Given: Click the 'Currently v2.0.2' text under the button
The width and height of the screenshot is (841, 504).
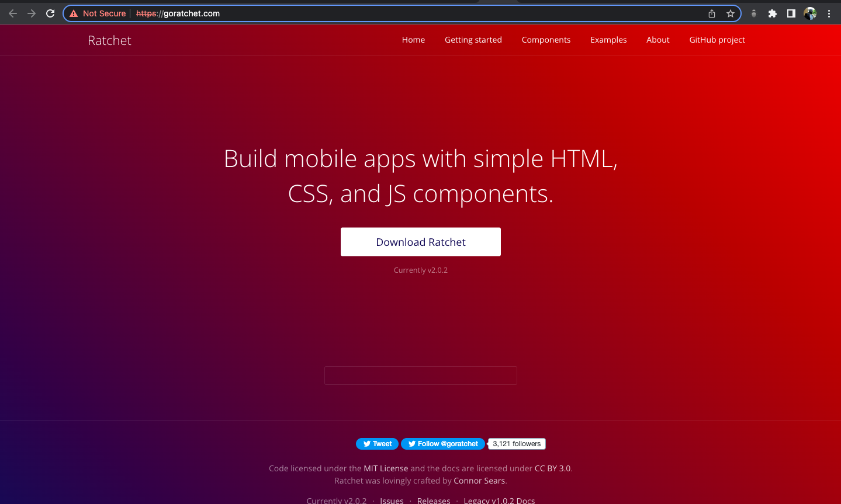Looking at the screenshot, I should (421, 270).
